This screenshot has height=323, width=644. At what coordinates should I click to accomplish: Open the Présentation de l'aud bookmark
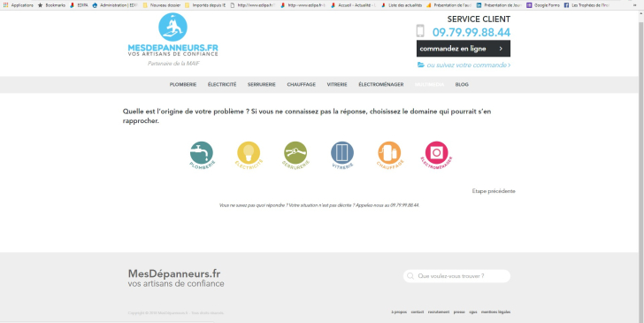(448, 5)
